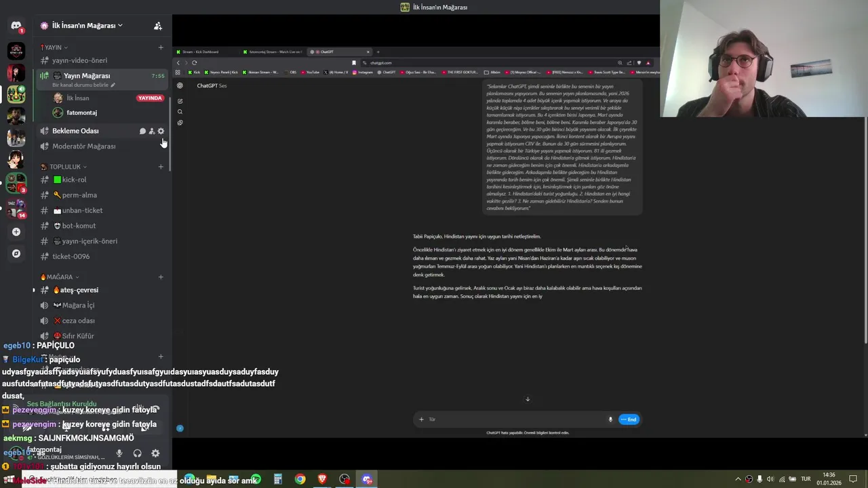Viewport: 868px width, 488px height.
Task: Open Kick bookmark in bookmarks bar
Action: tap(195, 72)
